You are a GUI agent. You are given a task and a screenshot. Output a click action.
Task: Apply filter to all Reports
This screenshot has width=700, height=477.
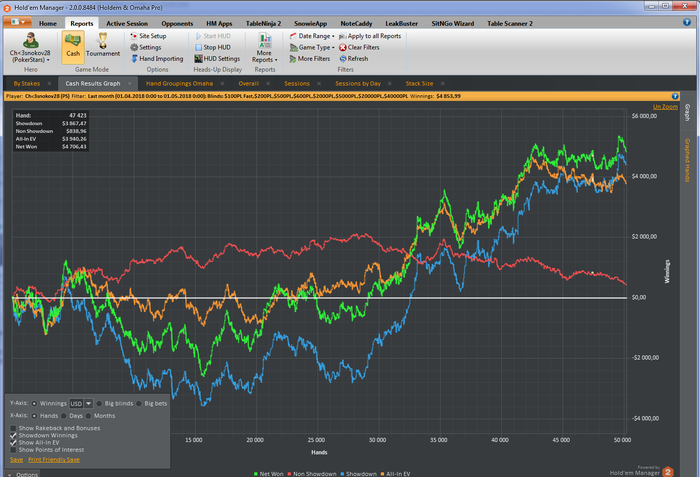[370, 36]
